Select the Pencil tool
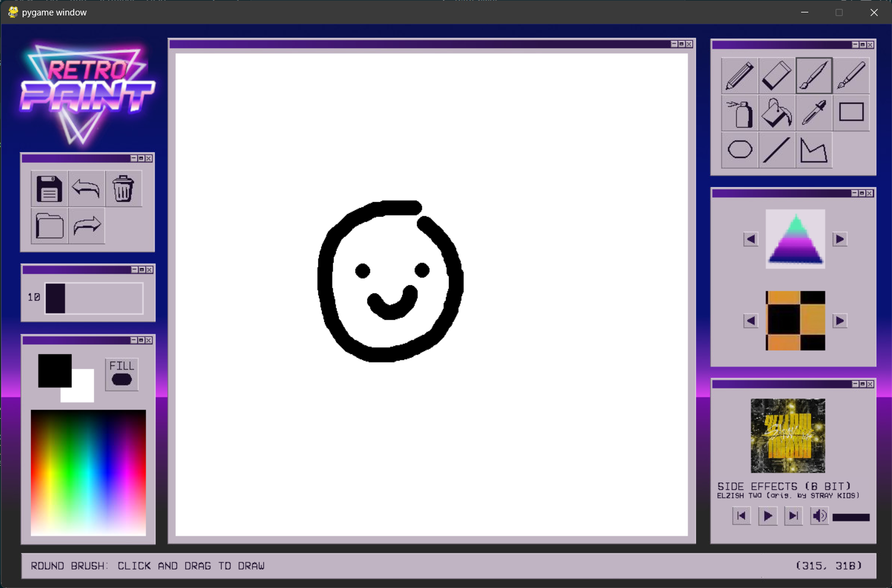The width and height of the screenshot is (892, 588). pyautogui.click(x=739, y=76)
